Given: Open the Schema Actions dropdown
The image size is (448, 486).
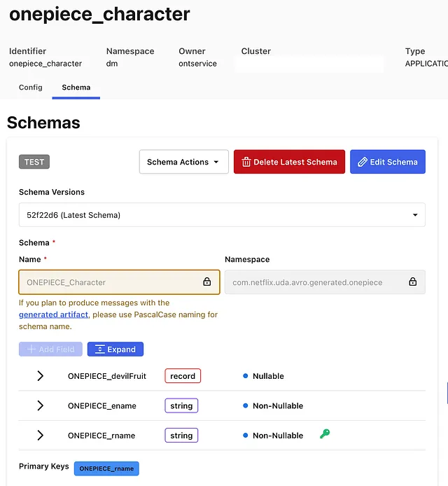Looking at the screenshot, I should coord(183,162).
